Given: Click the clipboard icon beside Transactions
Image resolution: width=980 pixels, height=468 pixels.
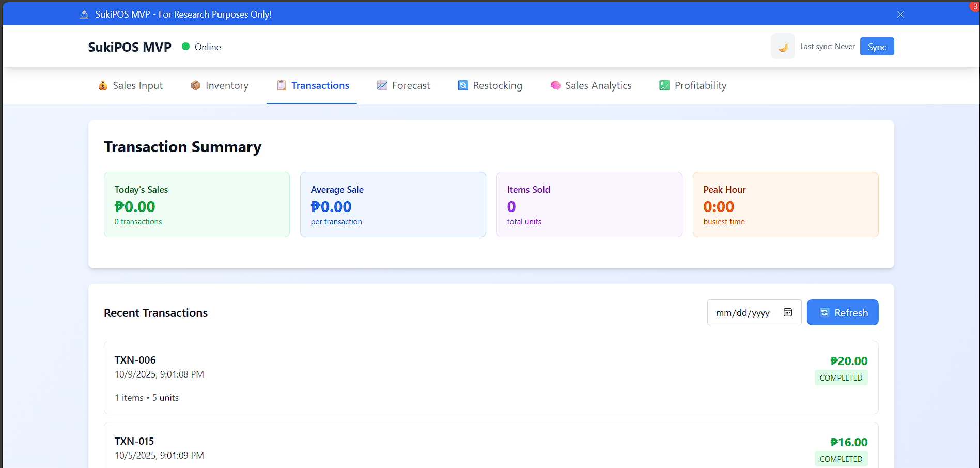Looking at the screenshot, I should 282,86.
